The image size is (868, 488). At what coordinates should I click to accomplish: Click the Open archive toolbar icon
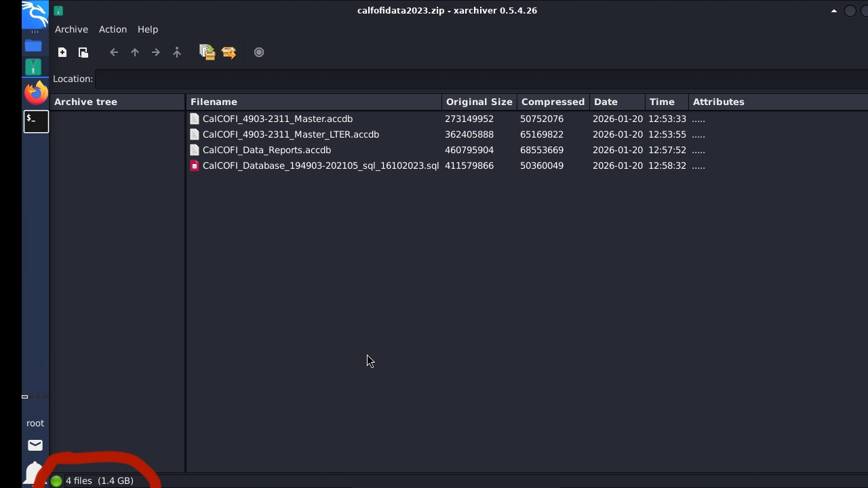[x=83, y=52]
